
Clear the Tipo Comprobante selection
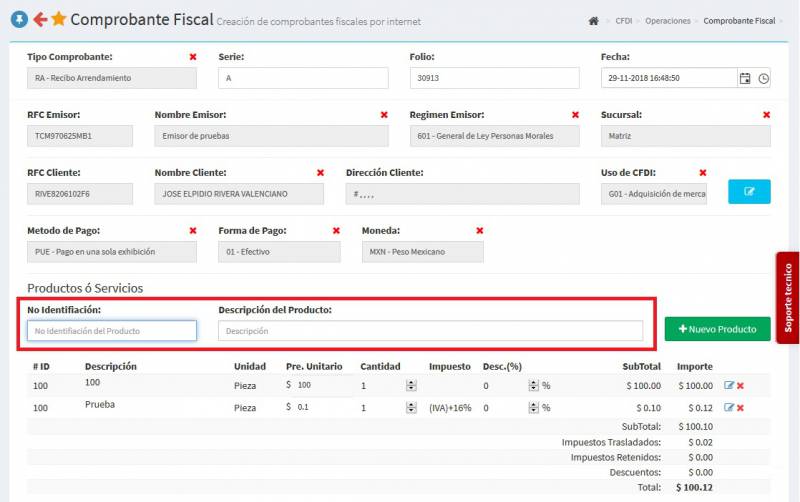point(193,57)
